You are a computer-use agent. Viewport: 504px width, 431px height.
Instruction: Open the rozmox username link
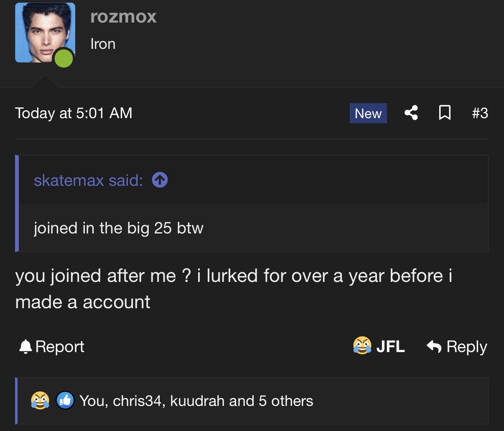pos(123,17)
